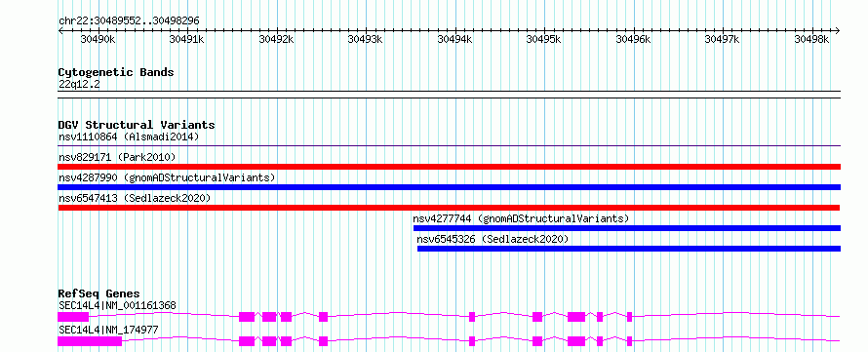The height and width of the screenshot is (352, 868).
Task: Click the blue nsv4277744 variant bar
Action: (x=627, y=228)
